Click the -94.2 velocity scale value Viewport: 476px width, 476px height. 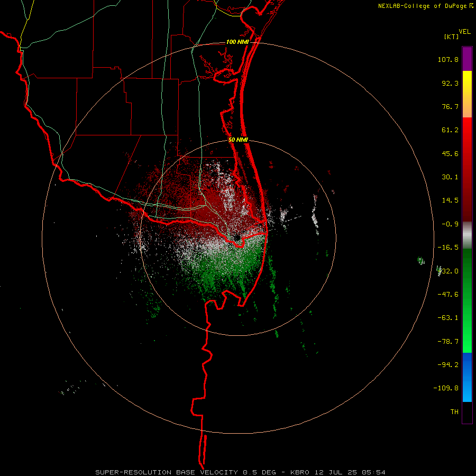point(448,364)
